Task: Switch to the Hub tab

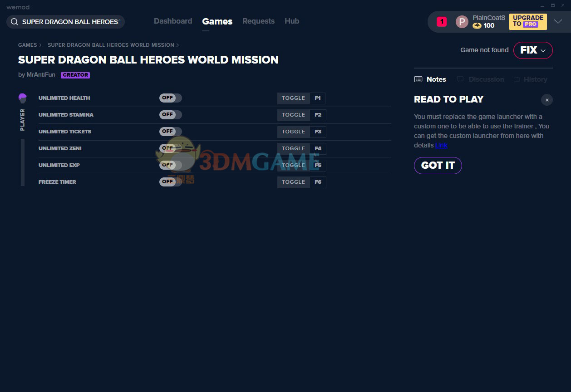Action: tap(292, 21)
